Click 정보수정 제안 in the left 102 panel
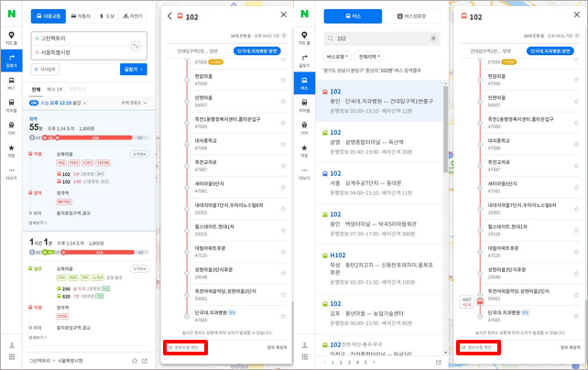 tap(185, 347)
